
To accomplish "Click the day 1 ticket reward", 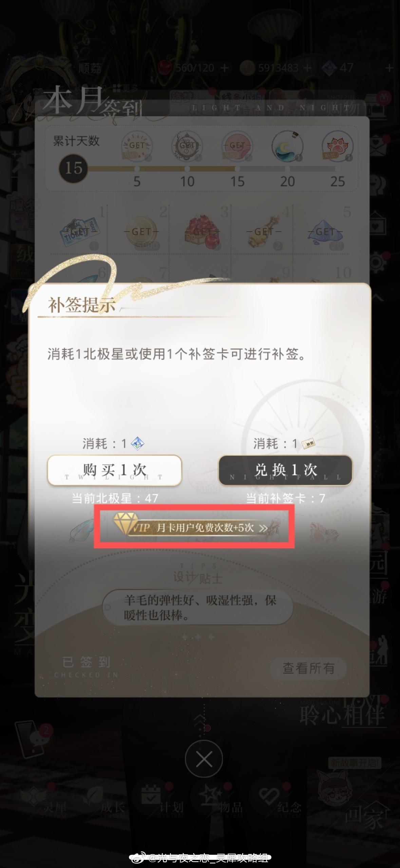I will pyautogui.click(x=79, y=232).
